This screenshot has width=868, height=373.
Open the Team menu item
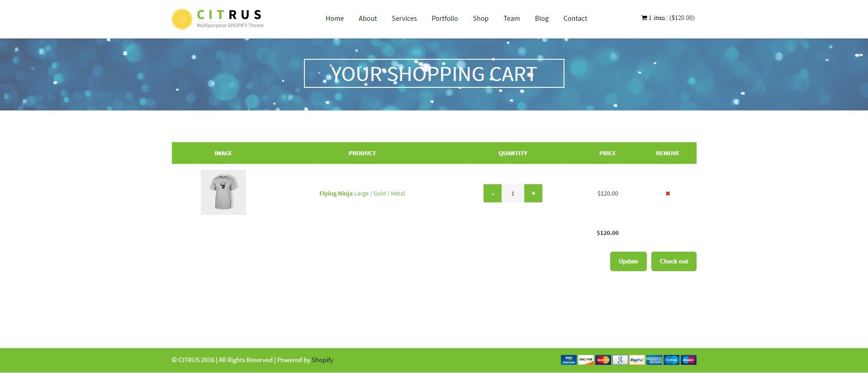point(512,19)
